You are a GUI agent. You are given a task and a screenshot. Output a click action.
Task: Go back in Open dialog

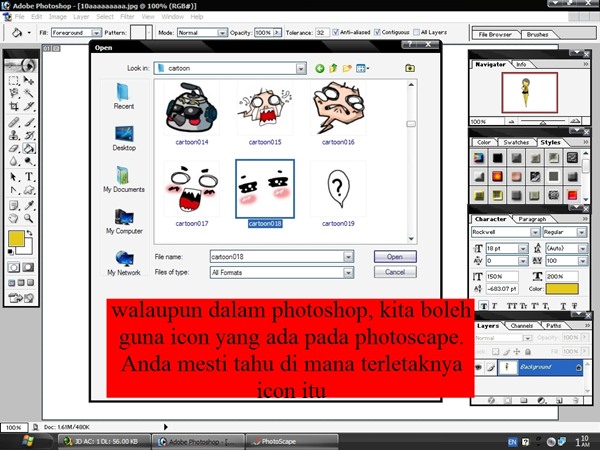pyautogui.click(x=320, y=68)
